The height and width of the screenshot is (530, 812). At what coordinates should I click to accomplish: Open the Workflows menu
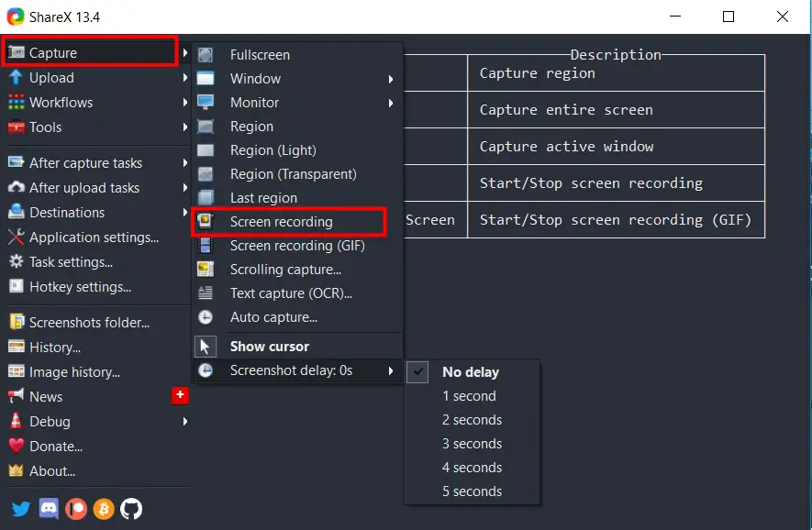97,103
